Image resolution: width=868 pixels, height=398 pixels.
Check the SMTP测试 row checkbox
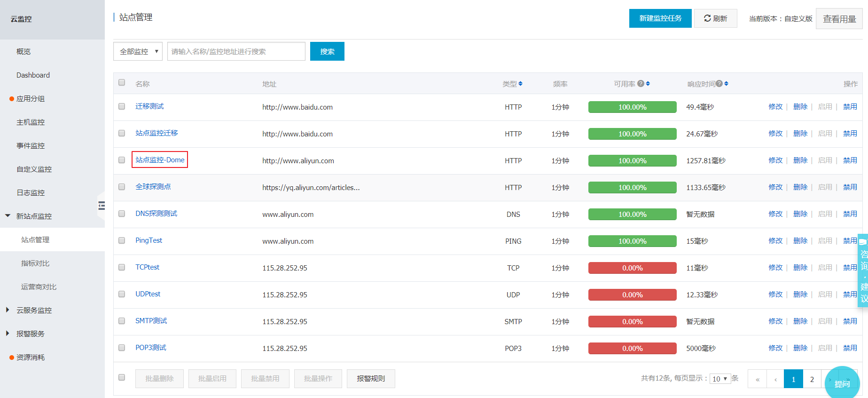point(122,321)
